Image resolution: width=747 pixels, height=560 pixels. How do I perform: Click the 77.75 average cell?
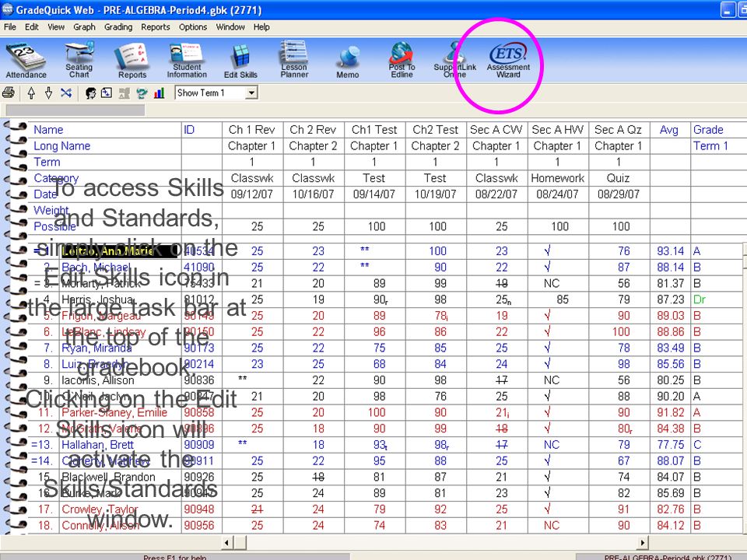[x=670, y=445]
